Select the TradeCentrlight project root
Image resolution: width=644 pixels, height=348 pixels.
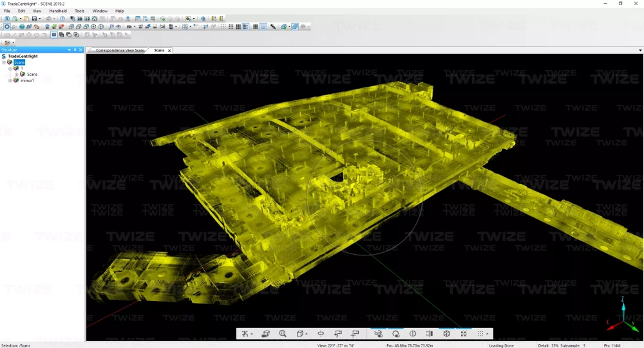pyautogui.click(x=23, y=57)
